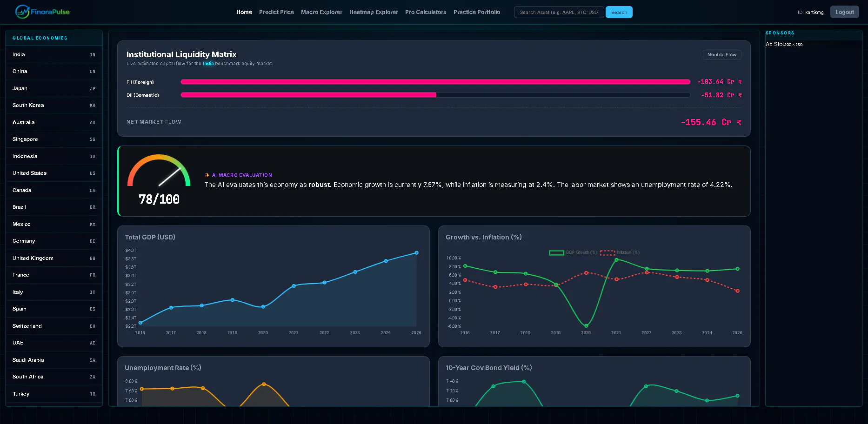Toggle the GDP Growth (%) legend series
This screenshot has height=424, width=868.
click(573, 252)
